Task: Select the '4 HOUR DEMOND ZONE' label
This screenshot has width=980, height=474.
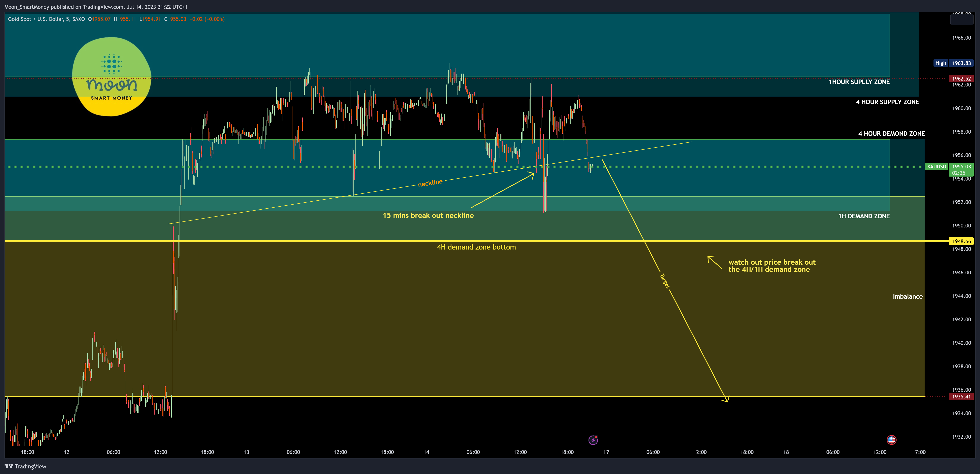Action: coord(891,134)
